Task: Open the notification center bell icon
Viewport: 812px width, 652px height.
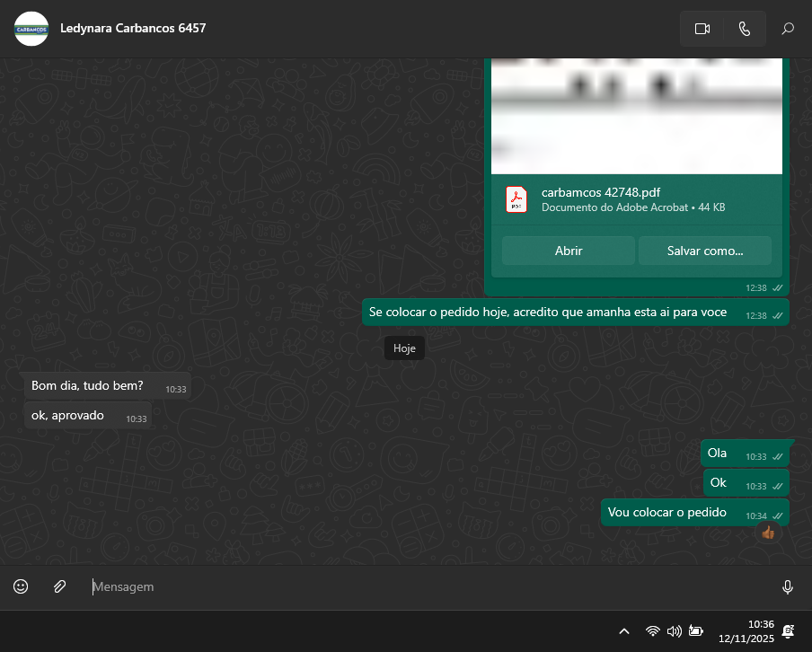Action: [x=788, y=631]
